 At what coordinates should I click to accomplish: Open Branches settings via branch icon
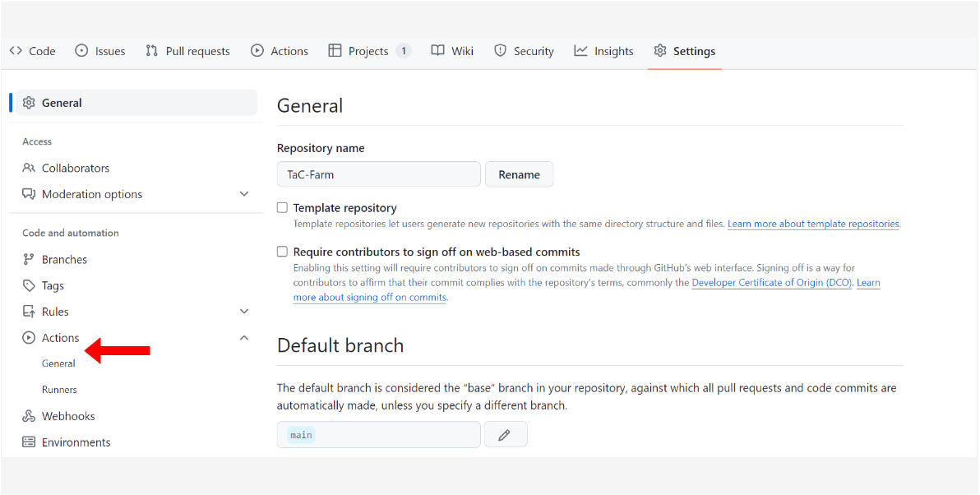[29, 259]
